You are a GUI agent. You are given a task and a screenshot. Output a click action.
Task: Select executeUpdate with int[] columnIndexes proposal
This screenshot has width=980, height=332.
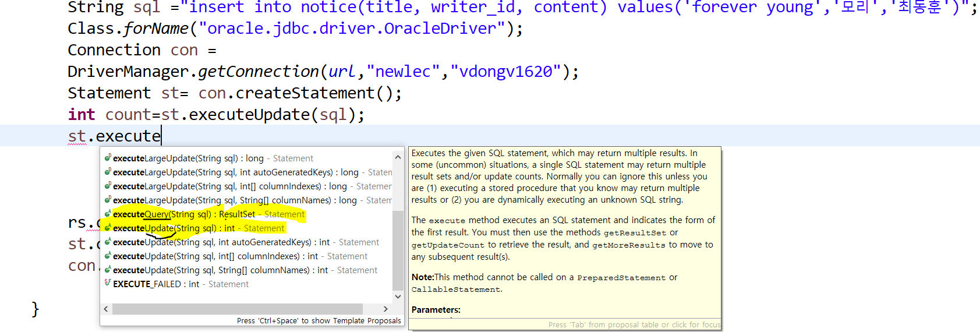click(247, 256)
